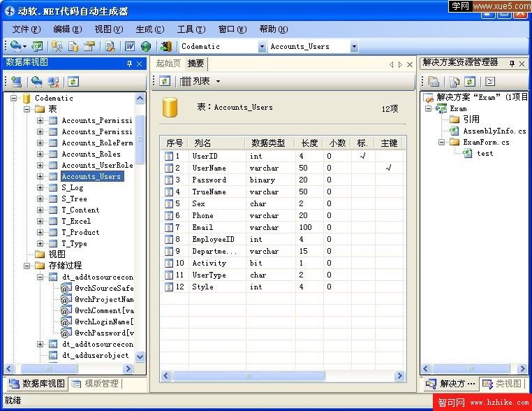Image resolution: width=532 pixels, height=411 pixels.
Task: Sort by the 列名 column header
Action: 217,143
